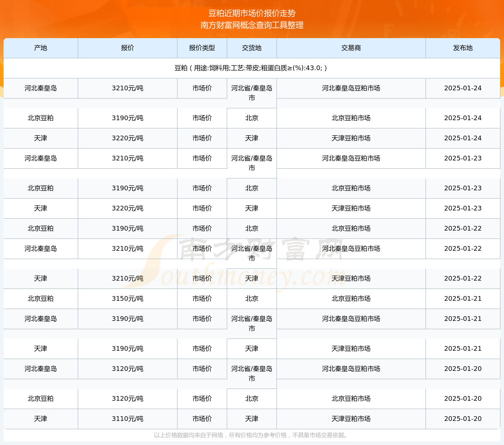Click 3210元/吨 in the 河北秦皇岛 2025-01-22 row
504x445 pixels.
(127, 249)
